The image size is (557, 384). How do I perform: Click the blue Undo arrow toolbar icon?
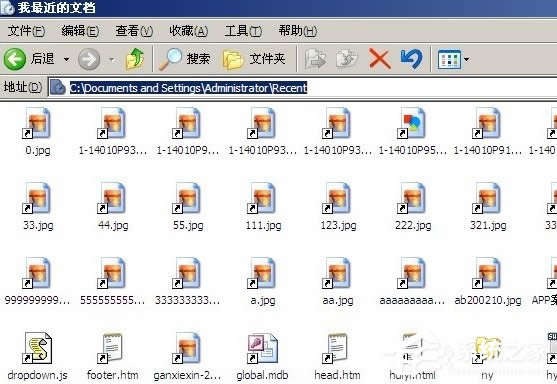click(411, 59)
